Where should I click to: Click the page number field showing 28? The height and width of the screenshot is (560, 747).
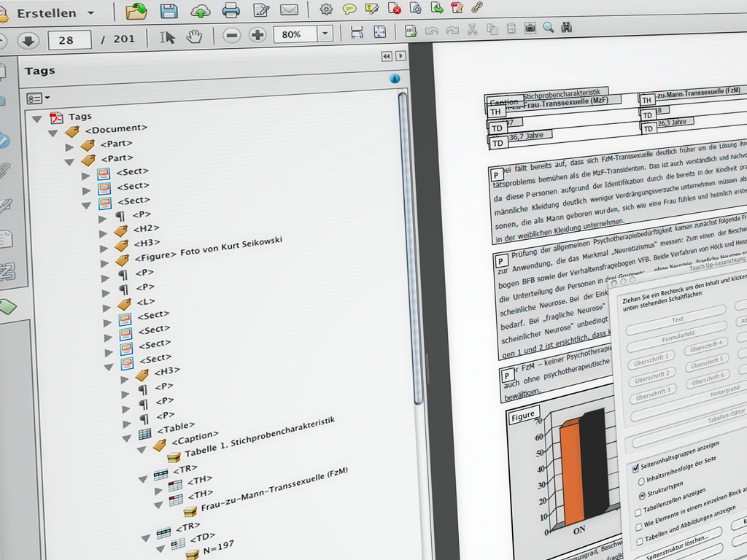69,40
